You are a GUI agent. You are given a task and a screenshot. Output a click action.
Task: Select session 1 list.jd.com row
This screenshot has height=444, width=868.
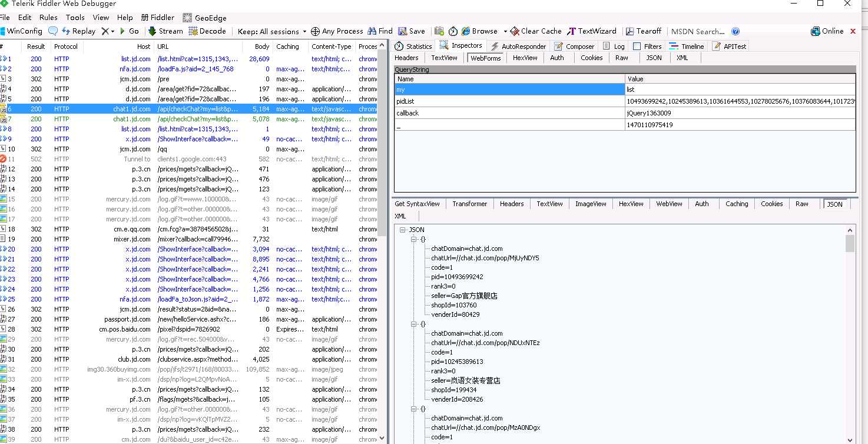188,59
